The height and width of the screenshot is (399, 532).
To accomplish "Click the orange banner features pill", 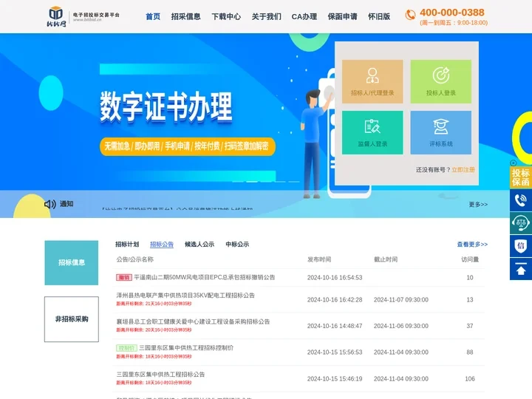I will (187, 146).
